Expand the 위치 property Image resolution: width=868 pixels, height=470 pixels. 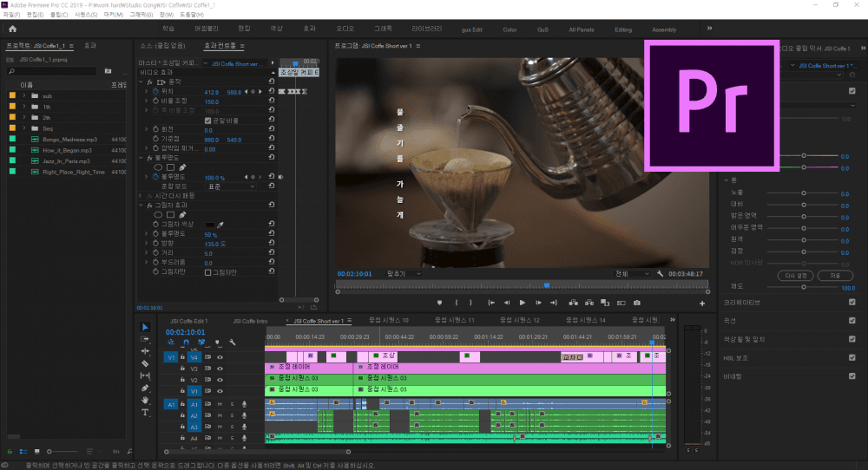(x=146, y=91)
